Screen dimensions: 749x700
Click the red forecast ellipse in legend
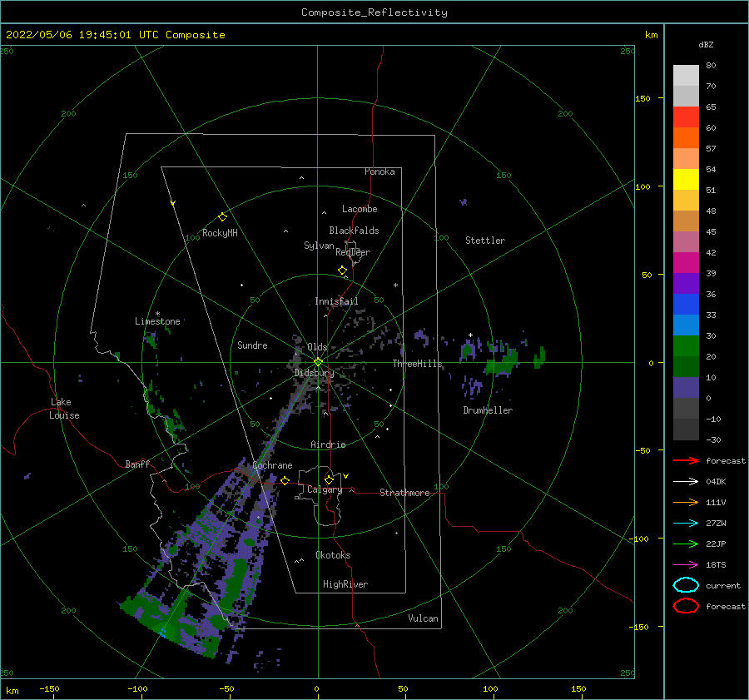pyautogui.click(x=686, y=606)
